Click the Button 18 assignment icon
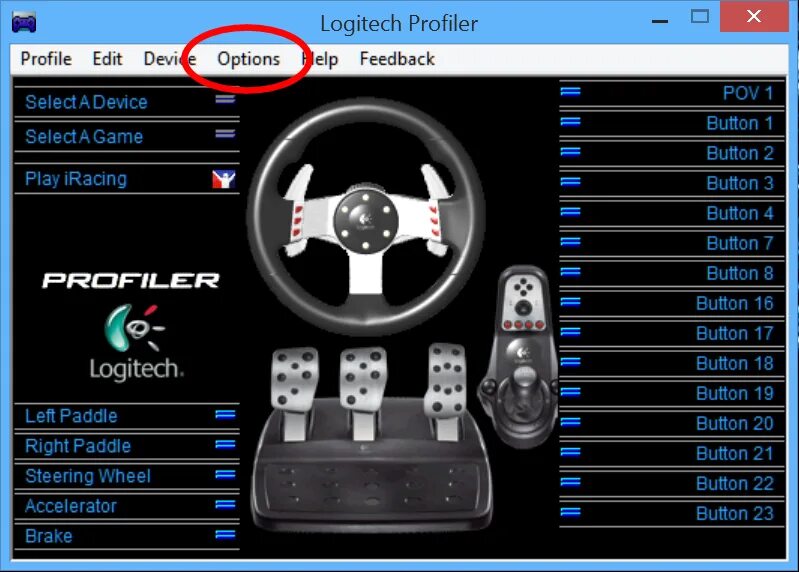Image resolution: width=799 pixels, height=572 pixels. coord(571,362)
